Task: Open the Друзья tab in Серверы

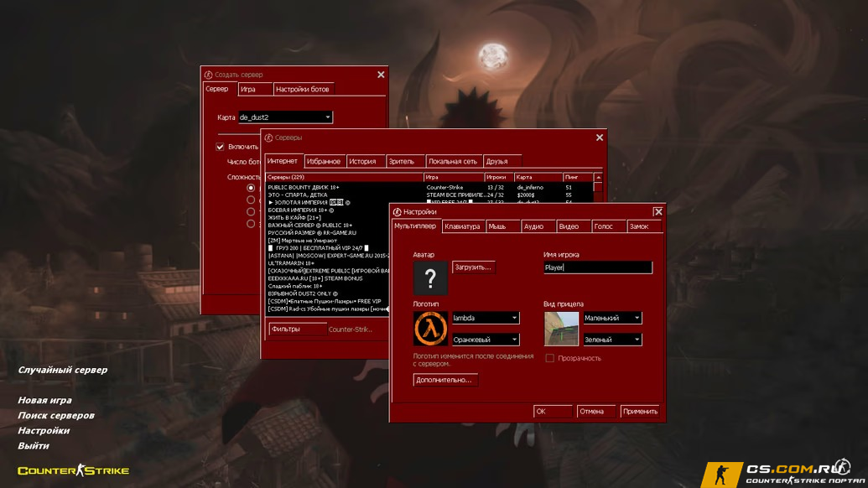Action: coord(501,162)
